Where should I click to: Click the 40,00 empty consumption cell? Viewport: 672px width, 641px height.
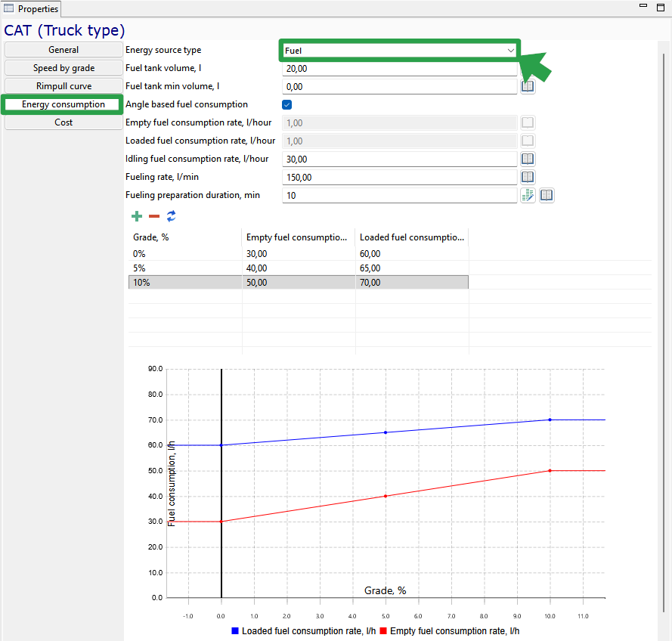coord(299,268)
